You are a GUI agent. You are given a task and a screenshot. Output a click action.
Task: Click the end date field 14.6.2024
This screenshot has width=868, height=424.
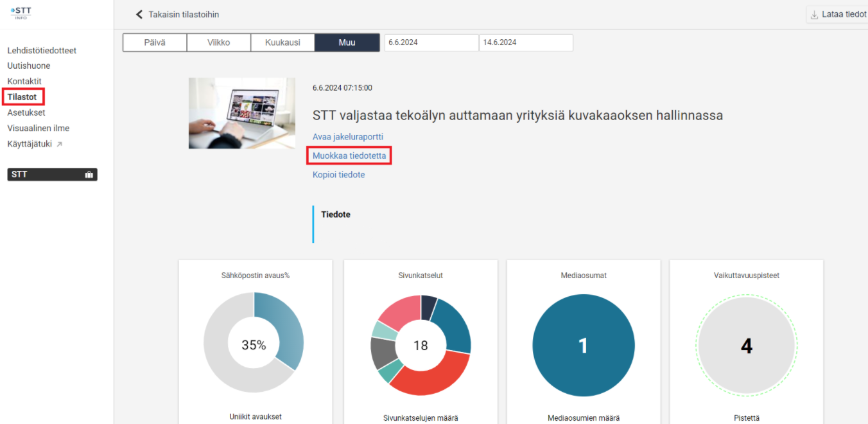click(526, 42)
